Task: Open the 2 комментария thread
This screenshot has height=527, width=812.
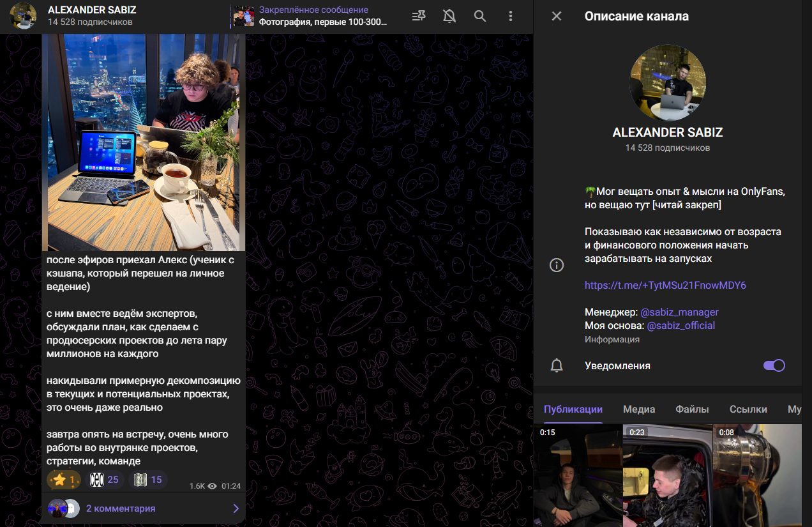Action: [x=121, y=508]
